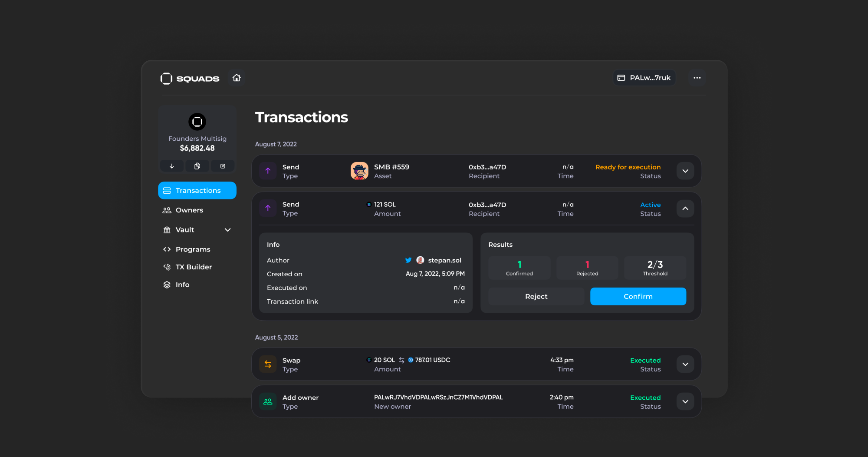Image resolution: width=868 pixels, height=457 pixels.
Task: Expand the Swap transaction from August 5
Action: [685, 364]
